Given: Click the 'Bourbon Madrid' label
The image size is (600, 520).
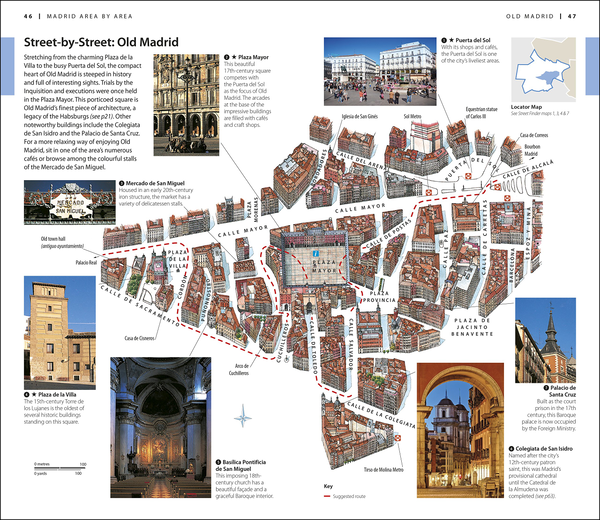Looking at the screenshot, I should (x=532, y=150).
